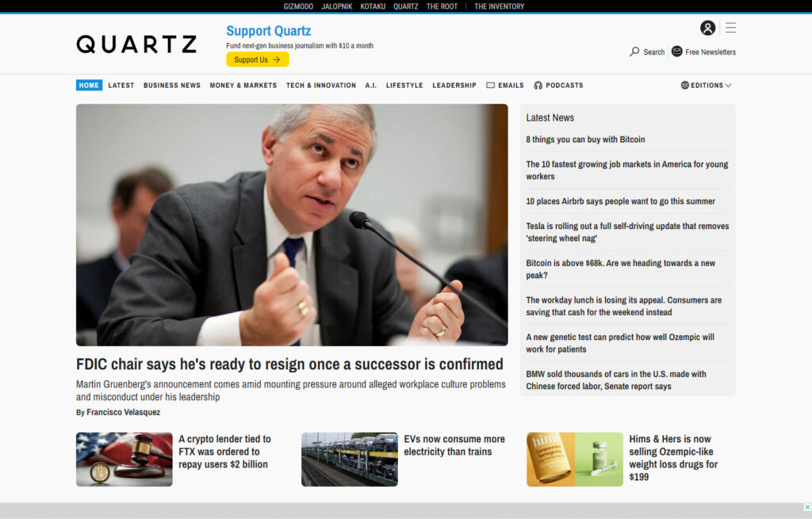Click the Search text link
812x519 pixels.
click(654, 52)
